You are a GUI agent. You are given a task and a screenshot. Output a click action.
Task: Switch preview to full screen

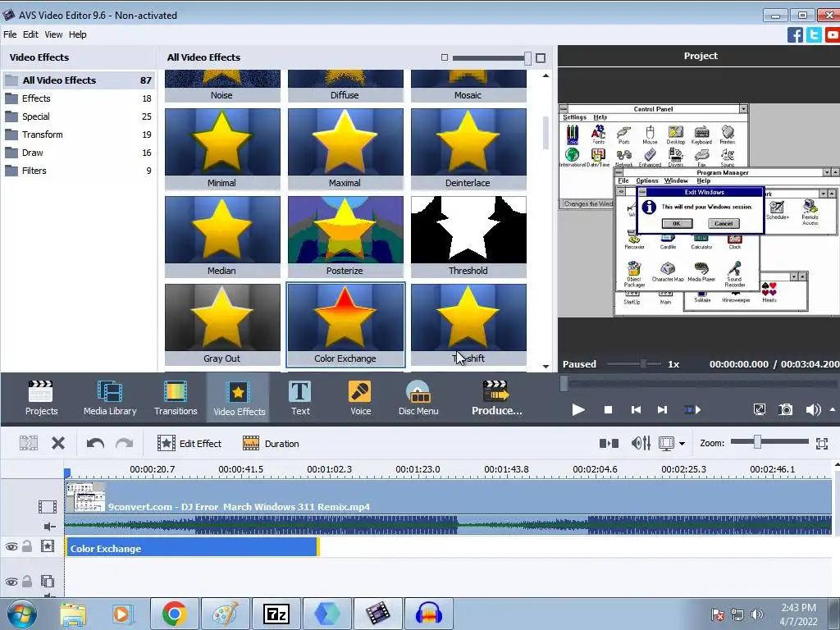pos(759,410)
